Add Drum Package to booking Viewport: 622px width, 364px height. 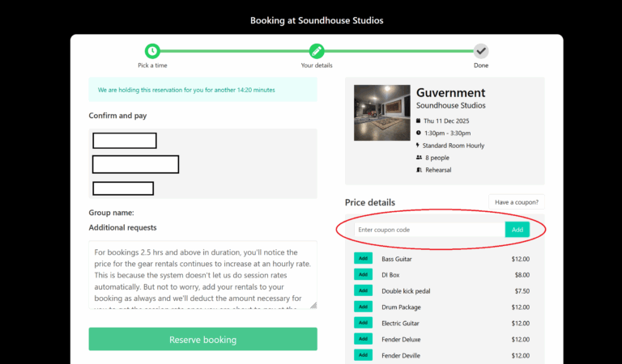point(363,307)
